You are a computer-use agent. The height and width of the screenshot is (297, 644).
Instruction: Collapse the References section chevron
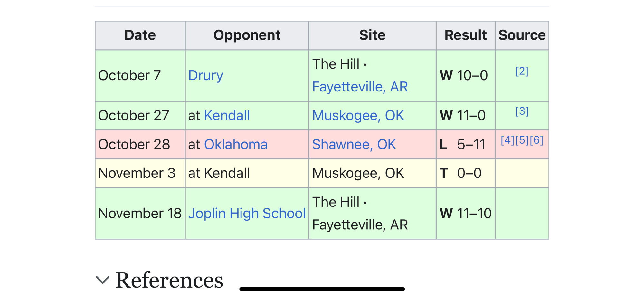(103, 280)
